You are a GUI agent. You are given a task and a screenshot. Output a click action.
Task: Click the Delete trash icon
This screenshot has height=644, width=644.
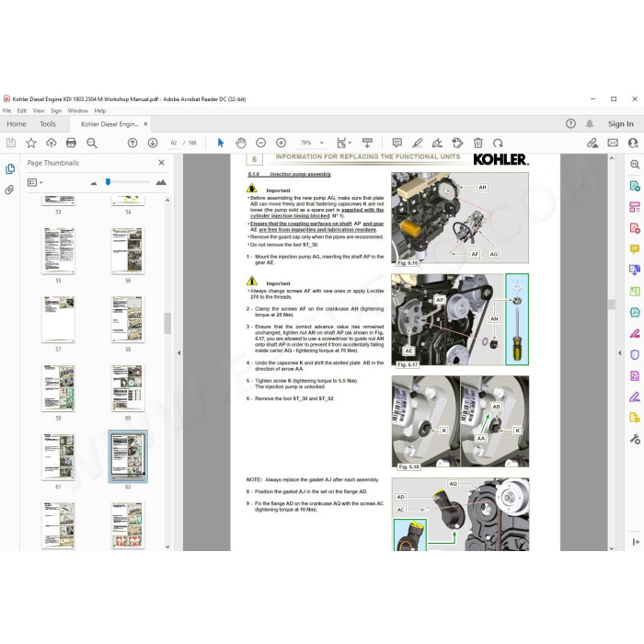tap(477, 143)
